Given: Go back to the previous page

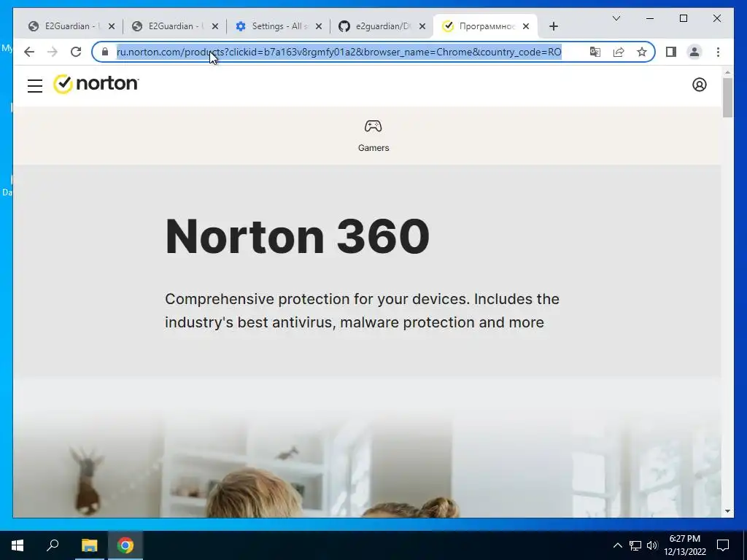Looking at the screenshot, I should 29,52.
